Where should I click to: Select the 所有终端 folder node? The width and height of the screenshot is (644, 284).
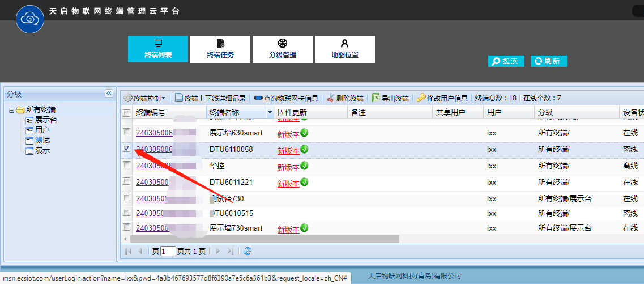click(40, 110)
